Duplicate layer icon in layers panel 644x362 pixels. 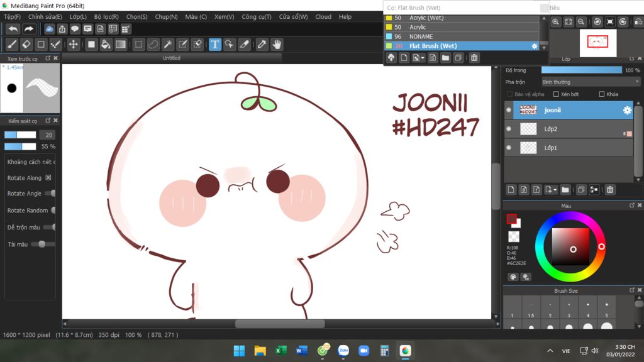point(581,190)
